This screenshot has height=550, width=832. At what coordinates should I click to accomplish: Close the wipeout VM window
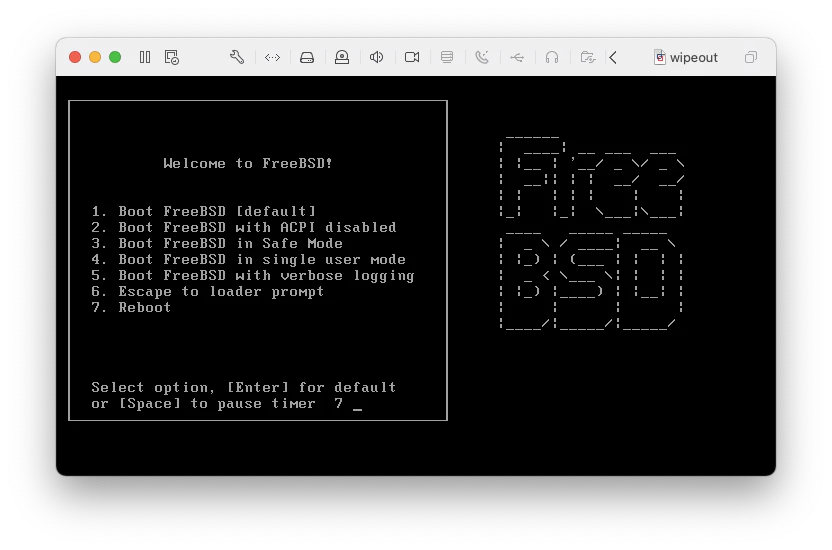[75, 57]
